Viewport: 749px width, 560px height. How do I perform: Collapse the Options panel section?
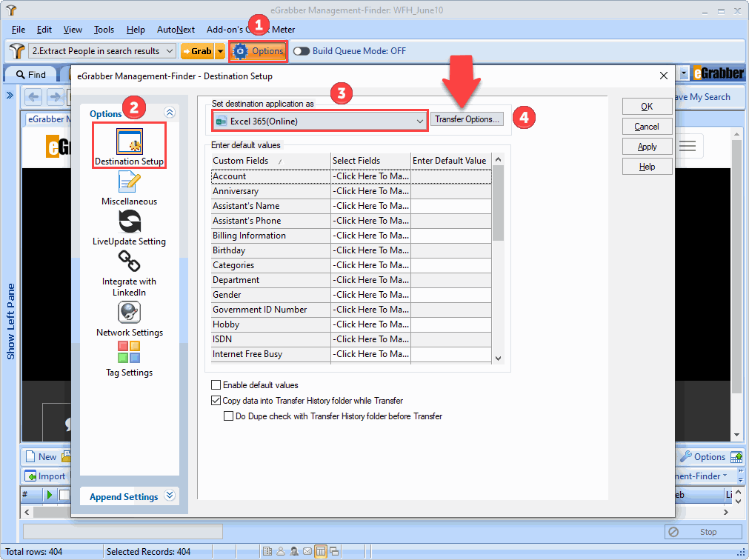click(170, 113)
